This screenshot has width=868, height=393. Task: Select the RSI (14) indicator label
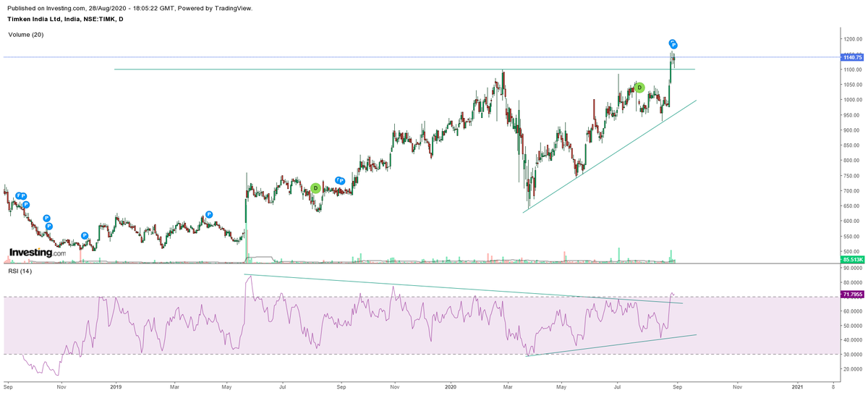click(x=21, y=270)
